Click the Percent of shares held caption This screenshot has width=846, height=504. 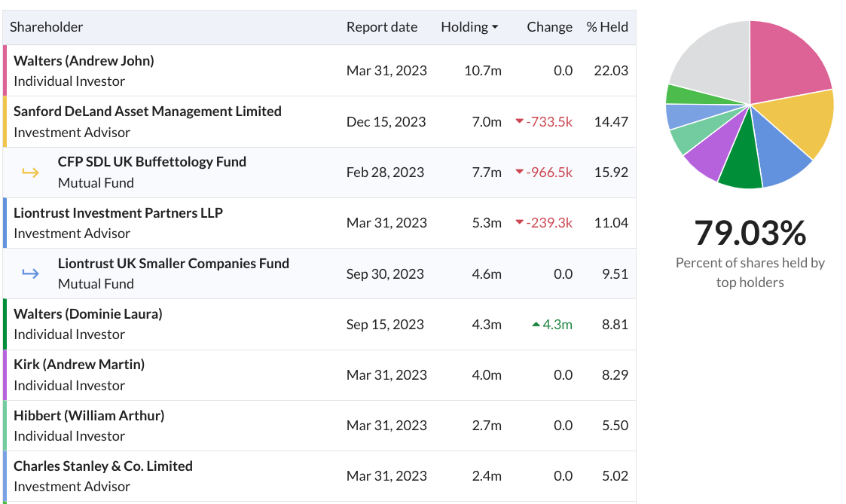750,273
